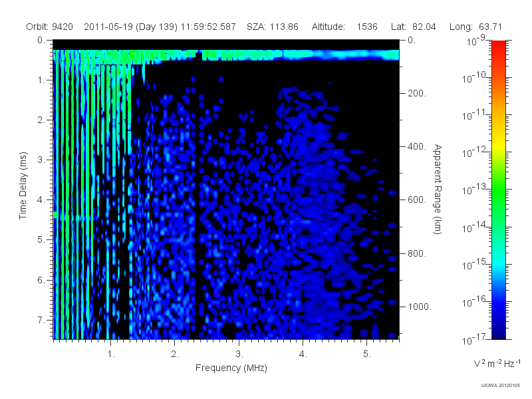Image resolution: width=532 pixels, height=399 pixels.
Task: Click the 'Lat: 82.04' text
Action: [x=413, y=27]
